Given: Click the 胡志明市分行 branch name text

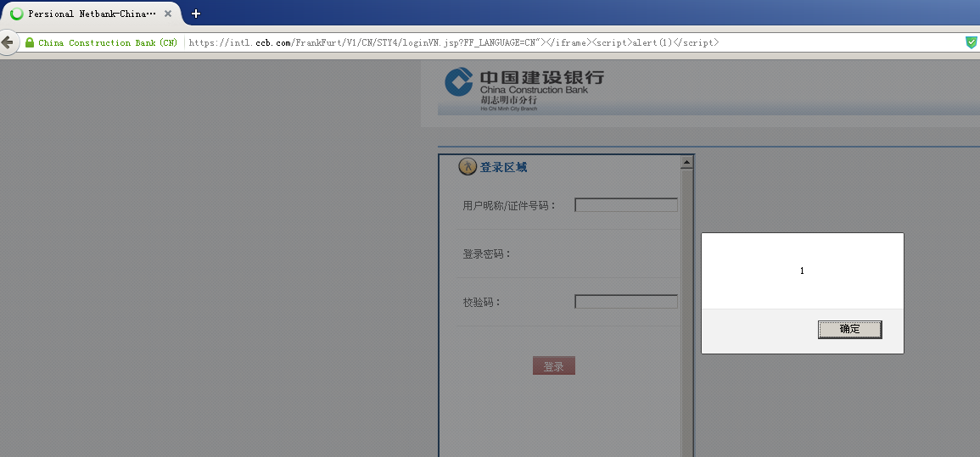Looking at the screenshot, I should 509,100.
